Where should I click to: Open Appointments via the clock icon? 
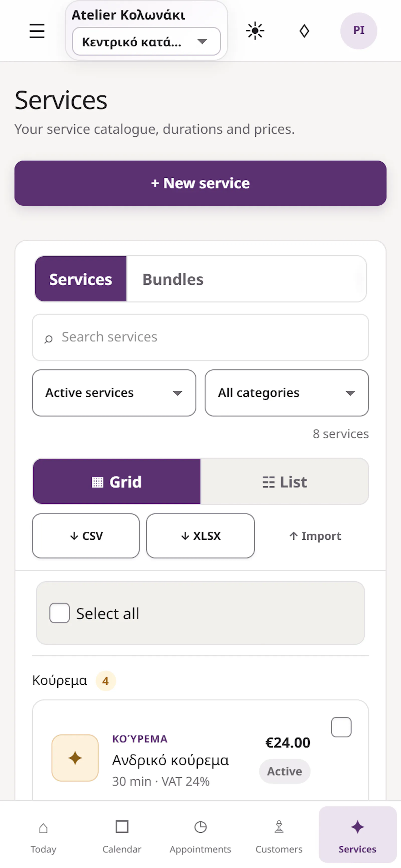(x=200, y=834)
